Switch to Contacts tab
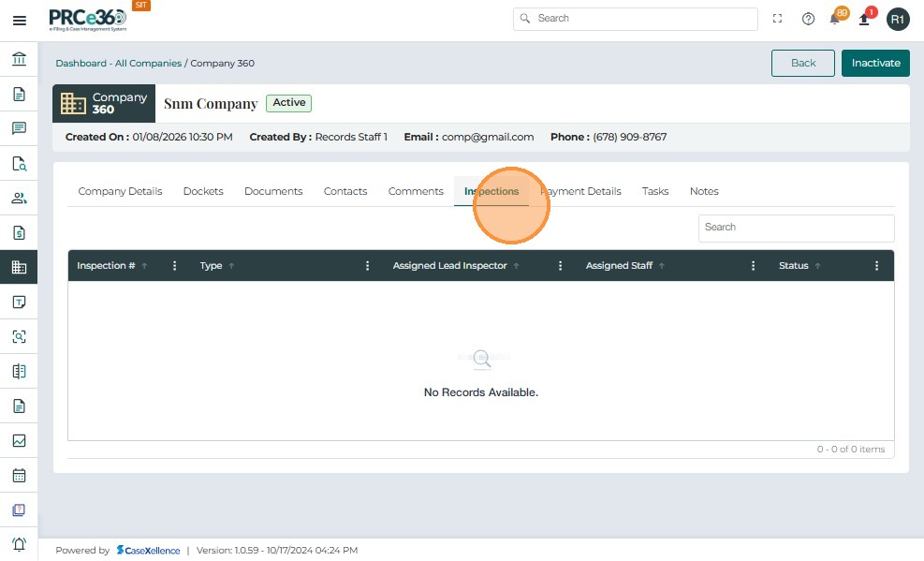This screenshot has width=924, height=561. (x=345, y=191)
